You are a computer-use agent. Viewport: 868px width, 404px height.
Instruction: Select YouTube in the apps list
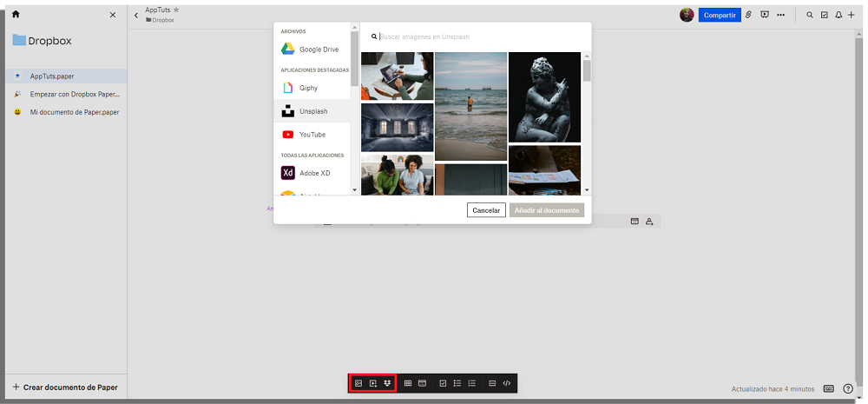pyautogui.click(x=312, y=135)
